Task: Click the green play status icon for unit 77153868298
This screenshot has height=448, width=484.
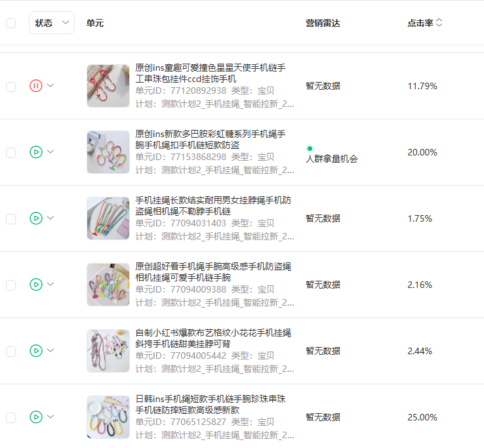Action: coord(36,152)
